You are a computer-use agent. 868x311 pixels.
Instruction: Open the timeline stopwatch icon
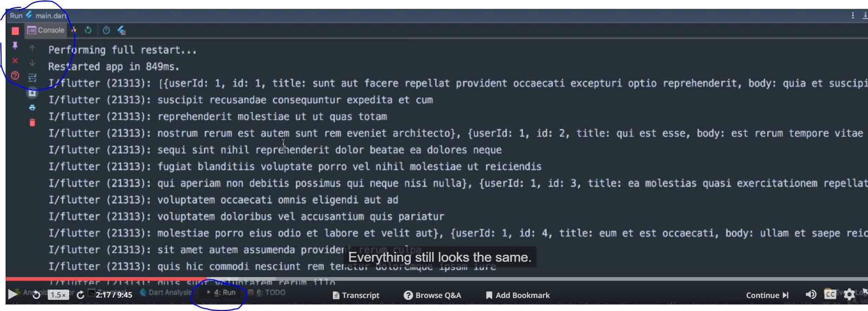coord(106,30)
